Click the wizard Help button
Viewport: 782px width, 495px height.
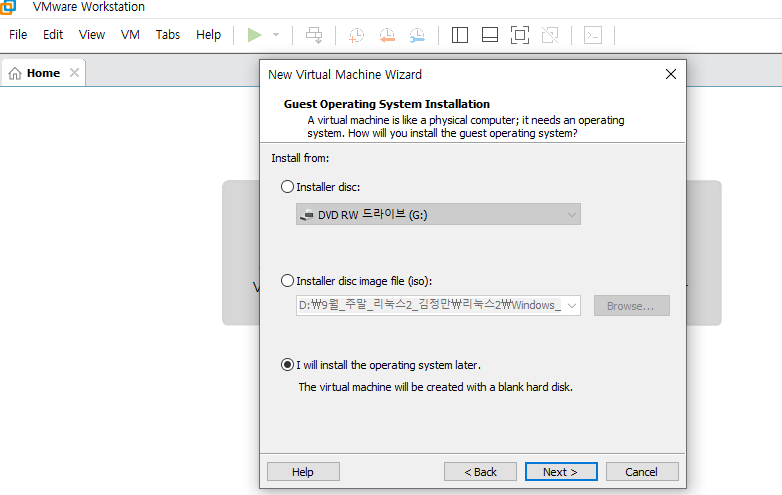(303, 472)
